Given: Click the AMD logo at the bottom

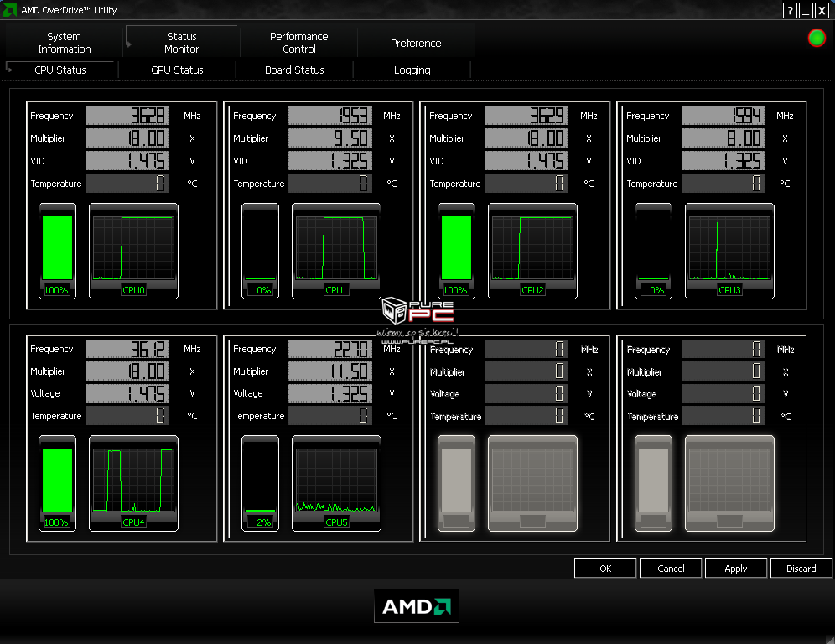Looking at the screenshot, I should tap(417, 606).
